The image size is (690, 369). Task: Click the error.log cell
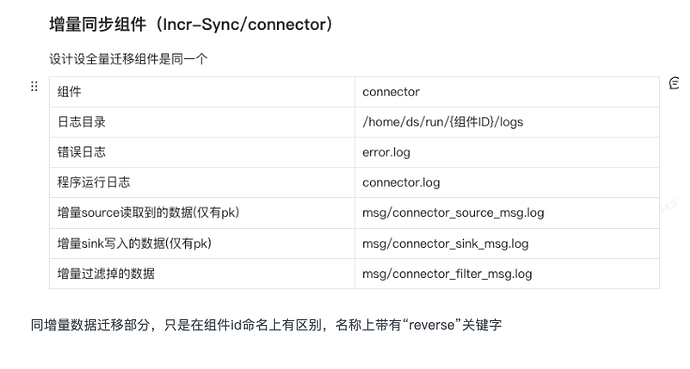pos(507,152)
